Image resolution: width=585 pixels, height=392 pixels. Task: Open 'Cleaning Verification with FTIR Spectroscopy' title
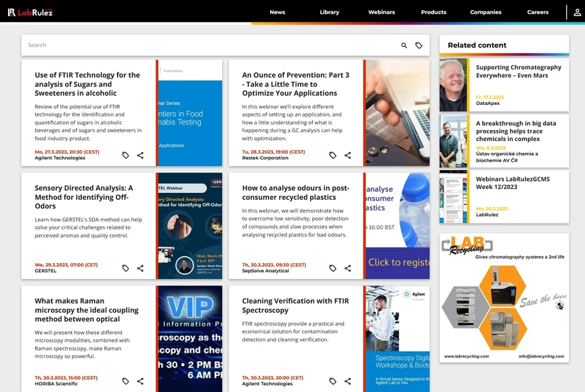tap(295, 305)
